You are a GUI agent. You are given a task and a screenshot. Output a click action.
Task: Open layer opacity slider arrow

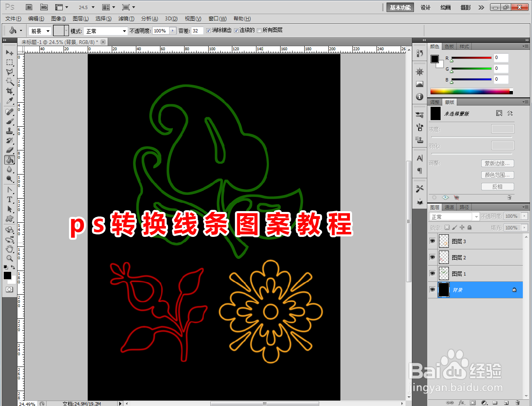tap(525, 217)
